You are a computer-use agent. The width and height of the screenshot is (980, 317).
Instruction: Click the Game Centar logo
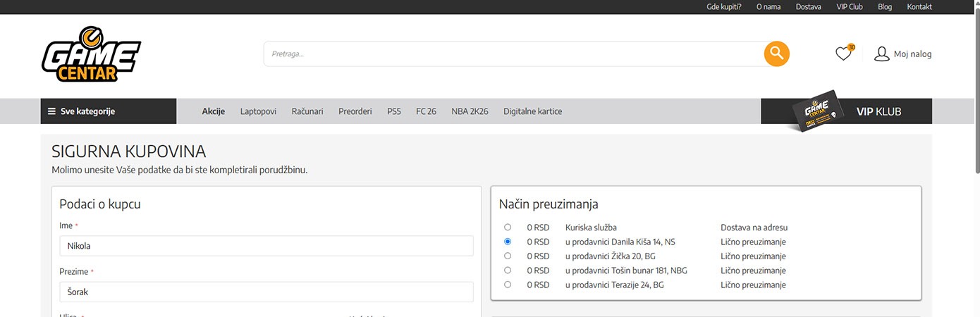[91, 54]
